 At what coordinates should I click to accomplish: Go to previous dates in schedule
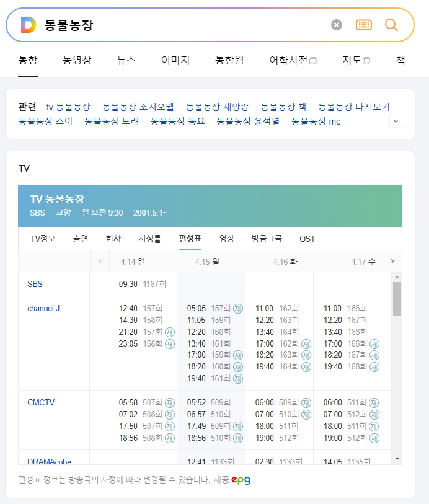click(100, 262)
